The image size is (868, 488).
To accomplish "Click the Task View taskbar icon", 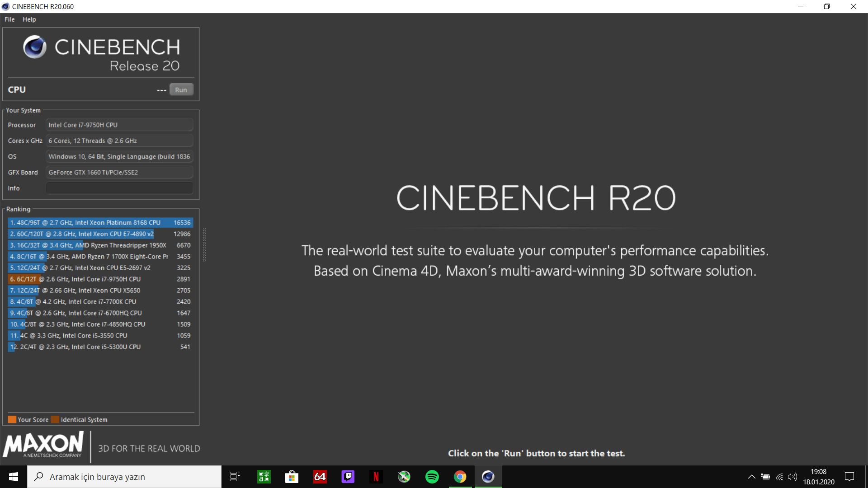I will 235,477.
